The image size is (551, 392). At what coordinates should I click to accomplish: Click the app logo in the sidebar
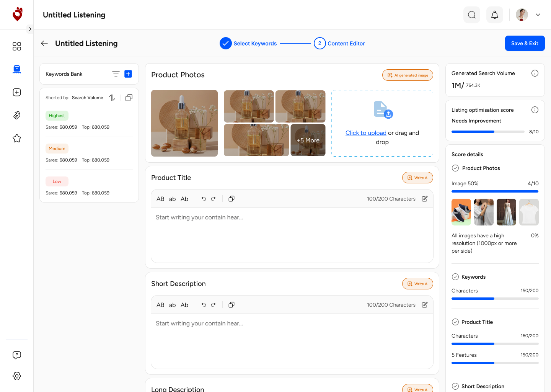click(x=17, y=14)
